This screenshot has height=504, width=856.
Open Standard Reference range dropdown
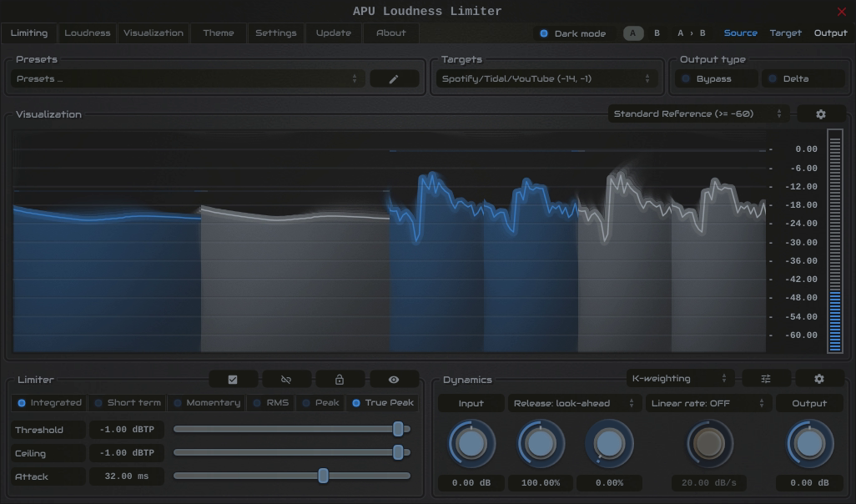click(x=698, y=113)
